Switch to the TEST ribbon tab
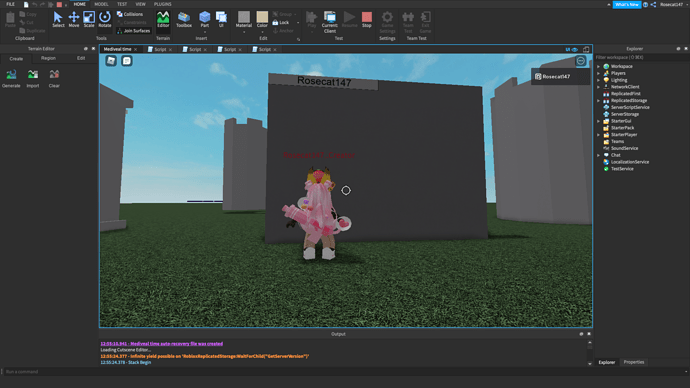690x388 pixels. tap(122, 4)
